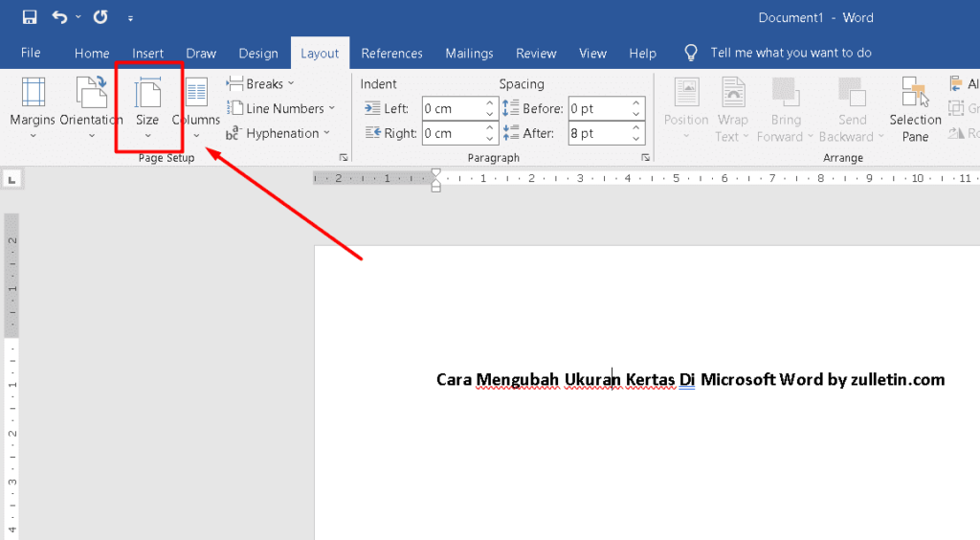Viewport: 980px width, 540px height.
Task: Click the first line indent marker on ruler
Action: pyautogui.click(x=436, y=172)
